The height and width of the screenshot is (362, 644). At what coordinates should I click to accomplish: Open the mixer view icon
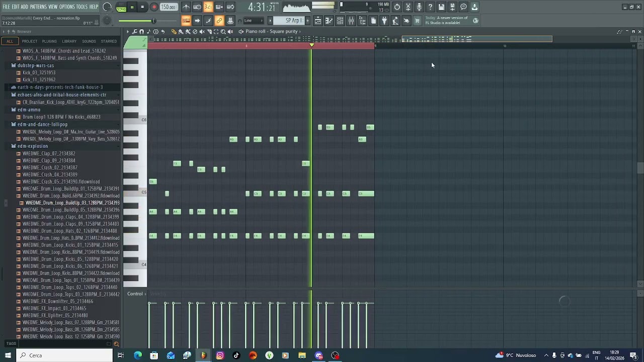click(x=351, y=21)
